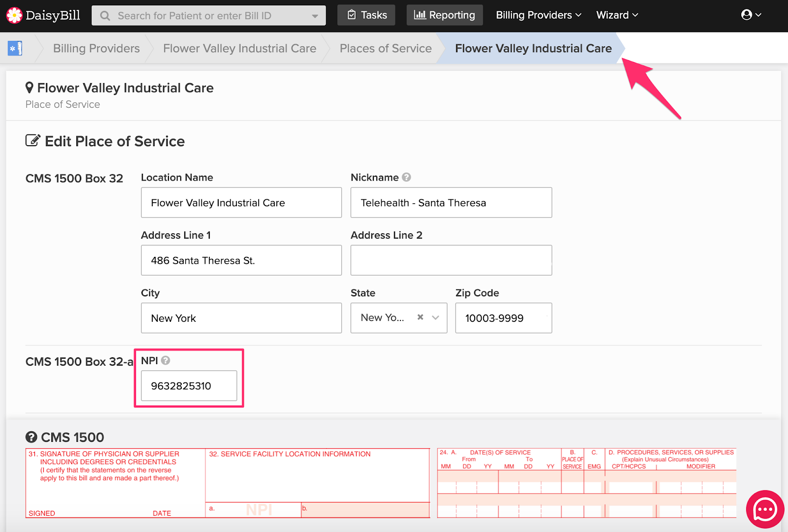Open the chat support bubble

(765, 509)
